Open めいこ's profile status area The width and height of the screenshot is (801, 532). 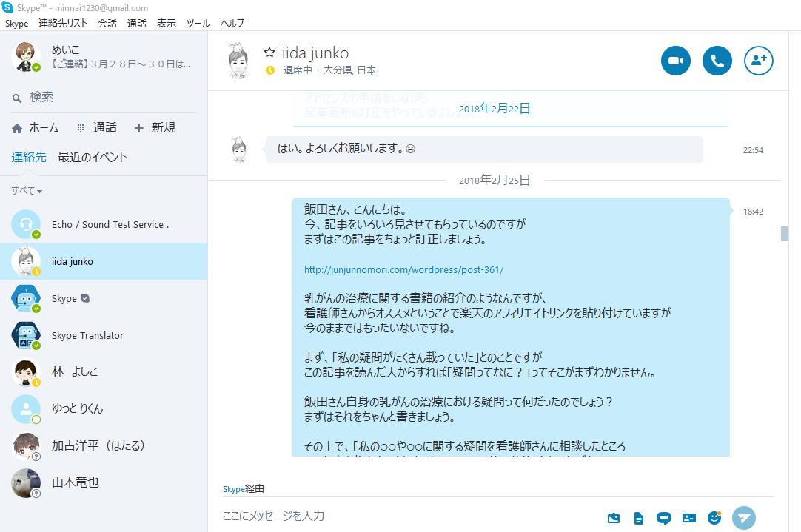(x=104, y=57)
